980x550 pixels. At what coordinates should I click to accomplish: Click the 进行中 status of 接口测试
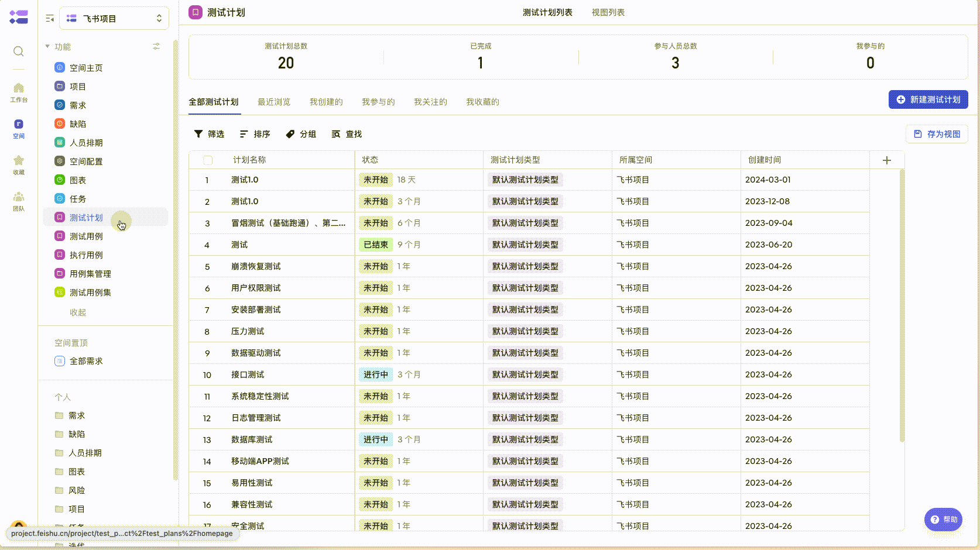[376, 374]
